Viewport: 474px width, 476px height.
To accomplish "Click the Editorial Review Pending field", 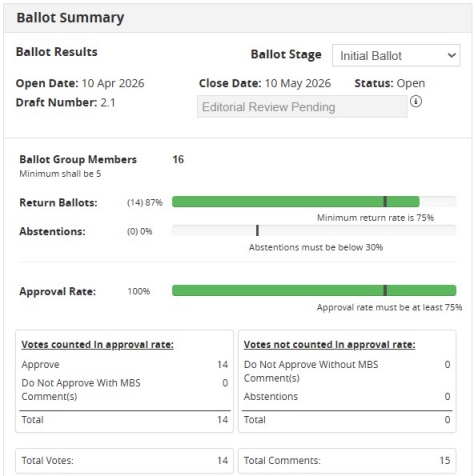I will 302,107.
